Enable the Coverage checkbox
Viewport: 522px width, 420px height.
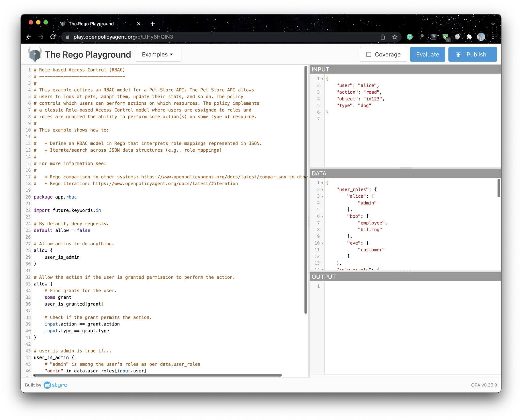(x=369, y=54)
